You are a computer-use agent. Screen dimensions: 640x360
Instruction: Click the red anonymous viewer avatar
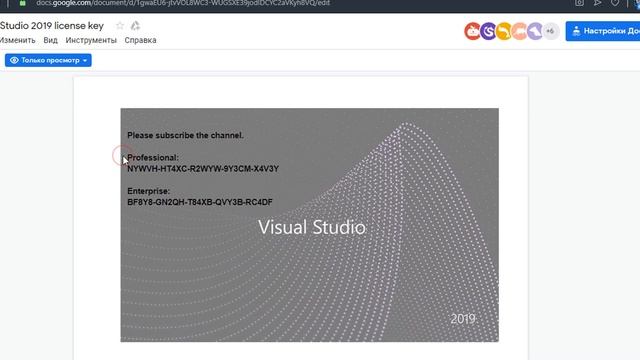click(473, 31)
